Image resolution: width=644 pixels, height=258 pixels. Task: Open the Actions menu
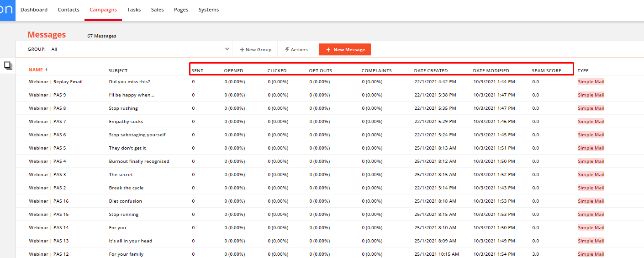pyautogui.click(x=296, y=49)
